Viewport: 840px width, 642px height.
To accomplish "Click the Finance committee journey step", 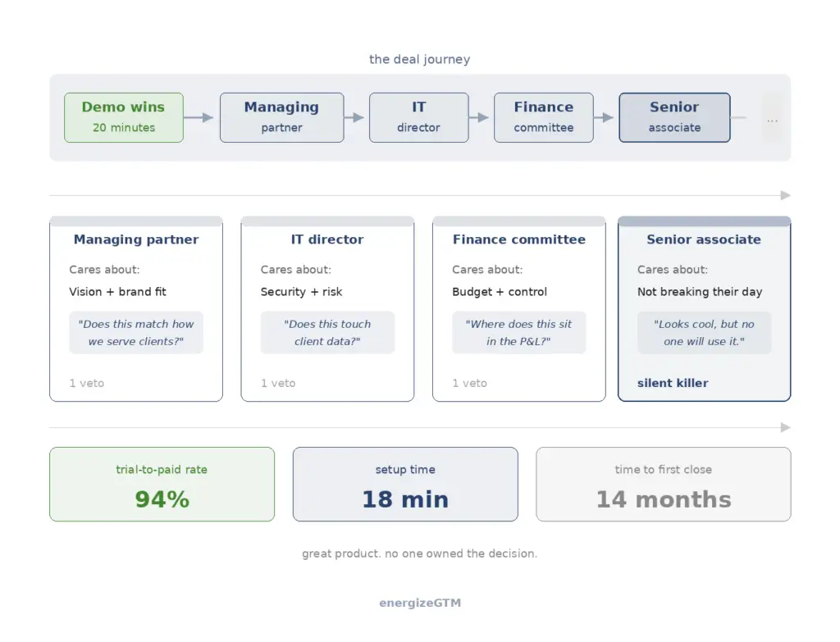I will coord(543,117).
